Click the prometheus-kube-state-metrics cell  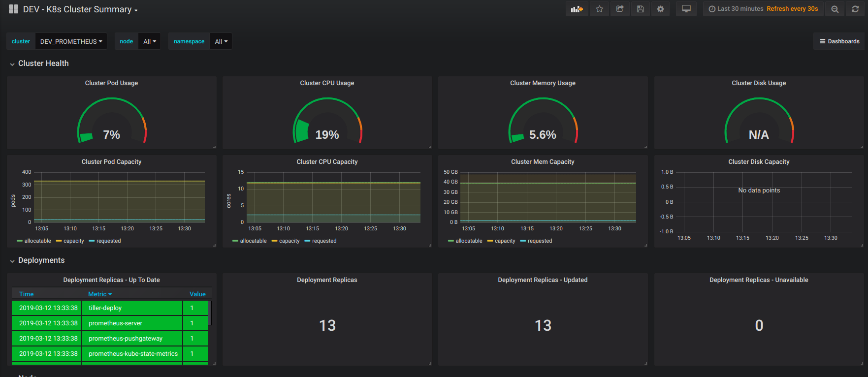tap(132, 354)
